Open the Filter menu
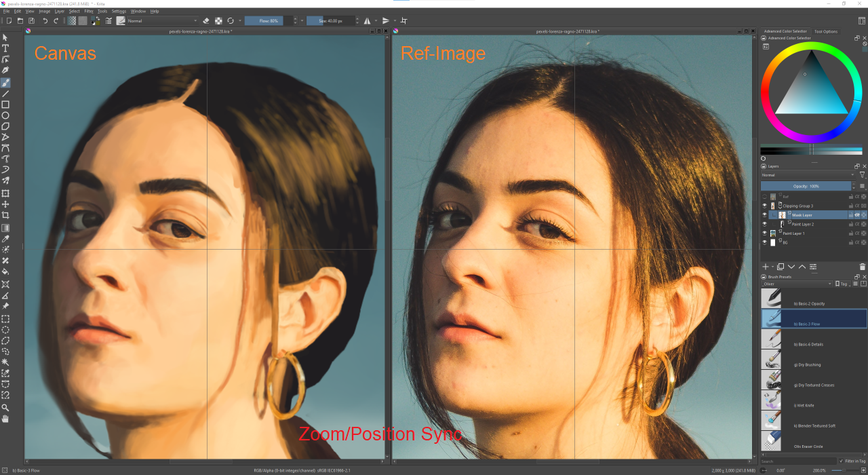 88,11
